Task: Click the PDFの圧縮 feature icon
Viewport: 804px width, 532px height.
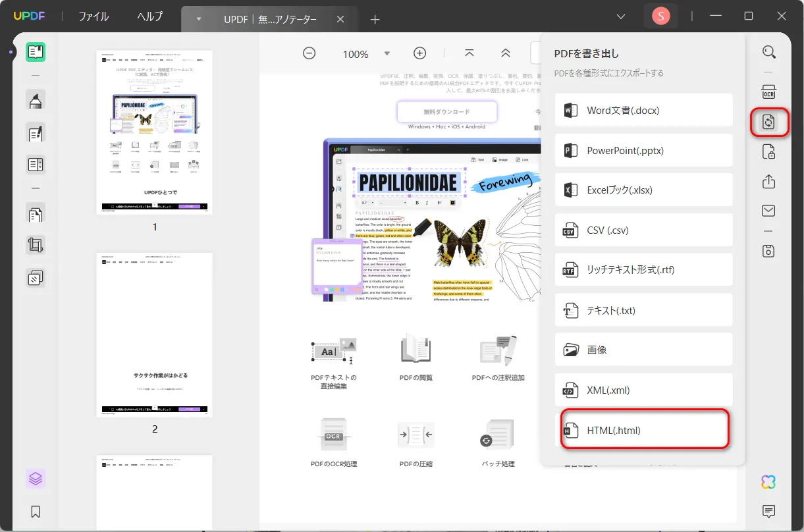Action: tap(416, 435)
